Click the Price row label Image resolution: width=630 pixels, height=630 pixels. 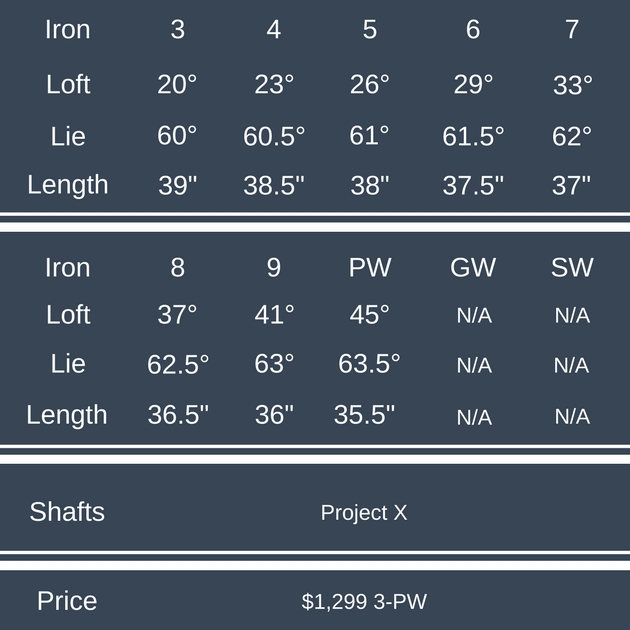(x=67, y=601)
